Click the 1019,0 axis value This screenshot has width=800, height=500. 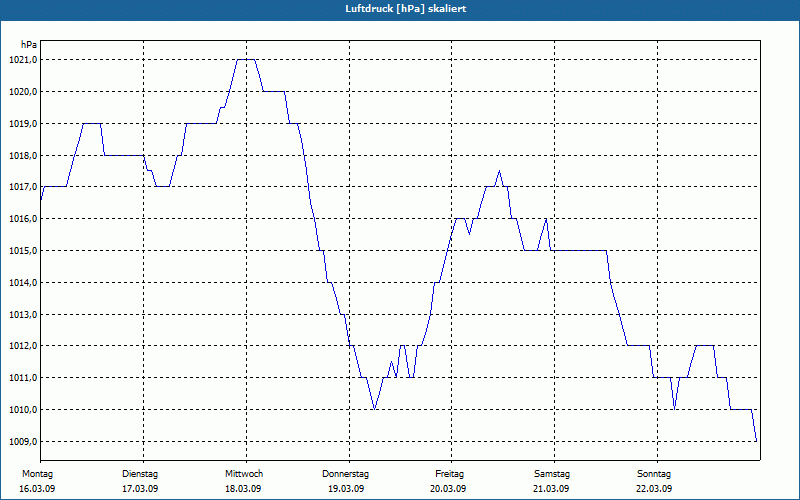click(x=23, y=123)
